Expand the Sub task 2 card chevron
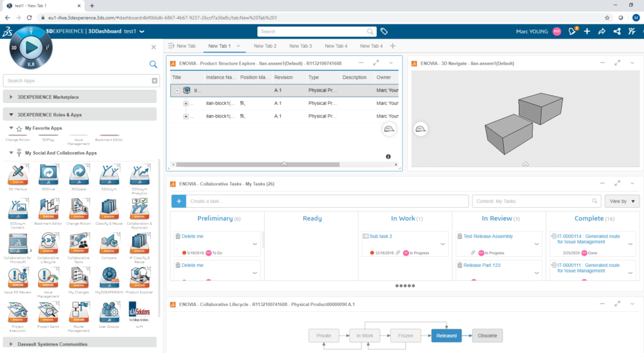 point(443,244)
